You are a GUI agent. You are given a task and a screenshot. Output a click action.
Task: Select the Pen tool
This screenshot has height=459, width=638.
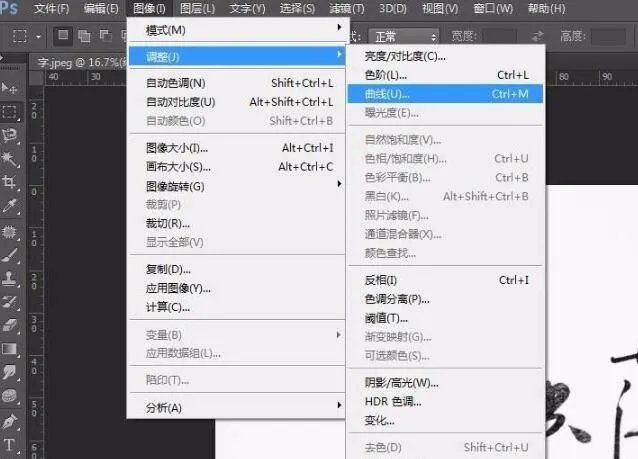[x=9, y=422]
